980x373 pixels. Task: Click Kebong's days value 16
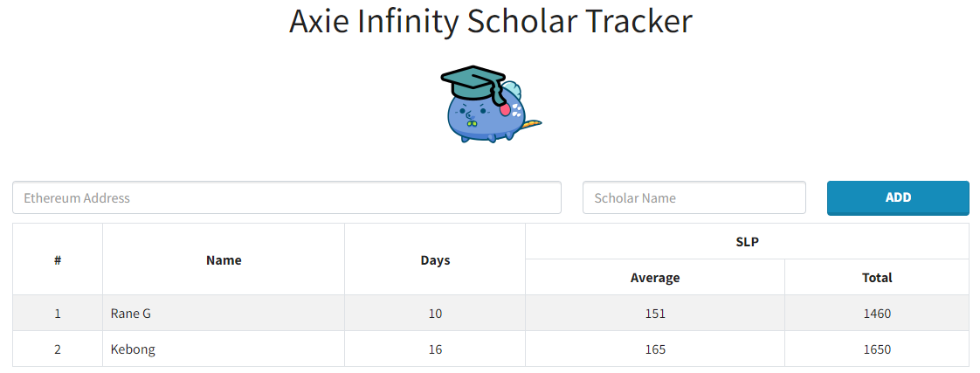point(435,349)
